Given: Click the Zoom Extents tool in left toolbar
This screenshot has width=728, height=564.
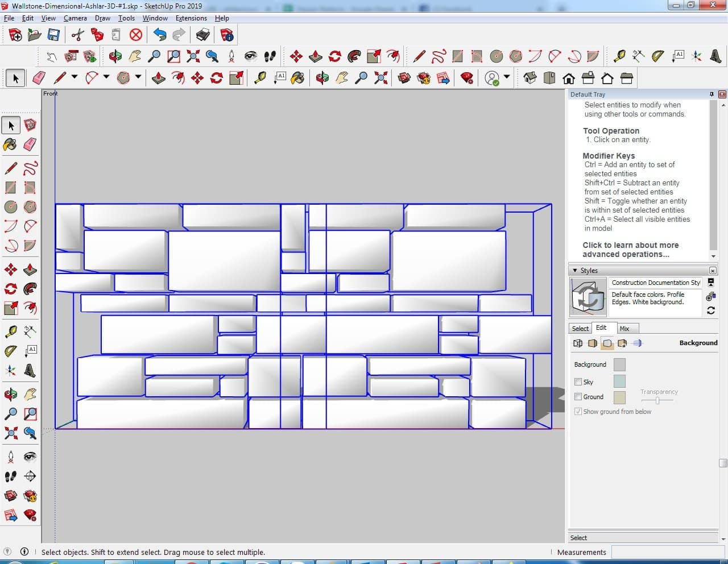Looking at the screenshot, I should pyautogui.click(x=10, y=433).
